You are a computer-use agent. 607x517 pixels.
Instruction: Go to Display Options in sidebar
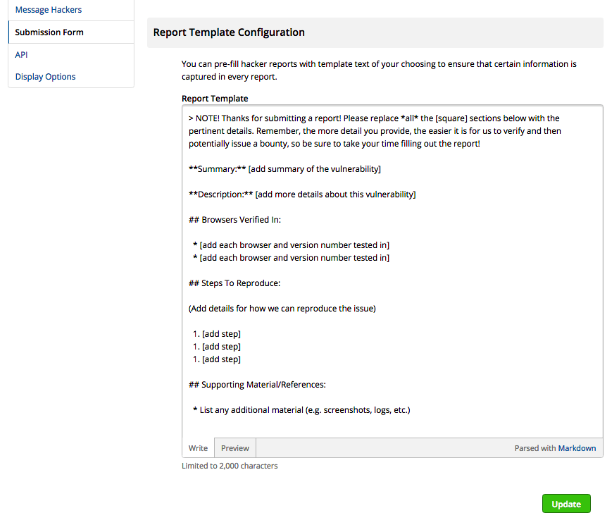click(45, 77)
